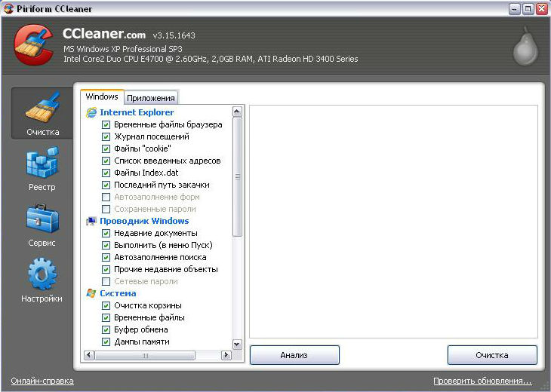Click the Internet Explorer group icon
Image resolution: width=551 pixels, height=392 pixels.
click(x=91, y=112)
